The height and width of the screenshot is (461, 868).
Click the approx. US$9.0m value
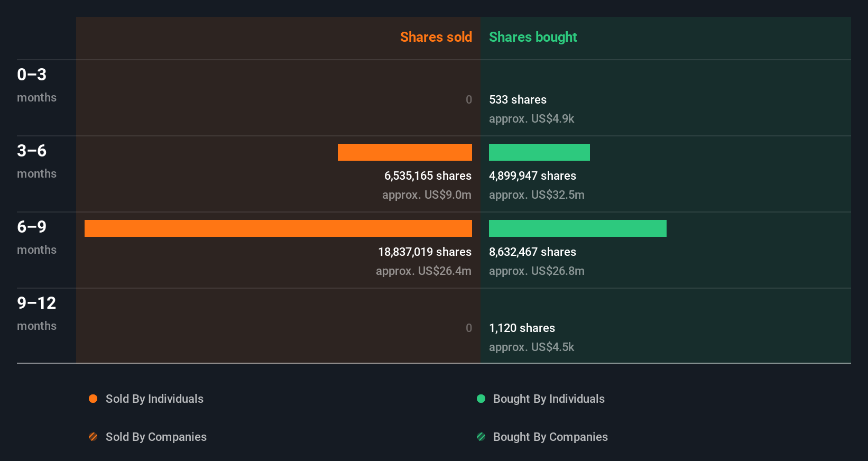coord(427,195)
